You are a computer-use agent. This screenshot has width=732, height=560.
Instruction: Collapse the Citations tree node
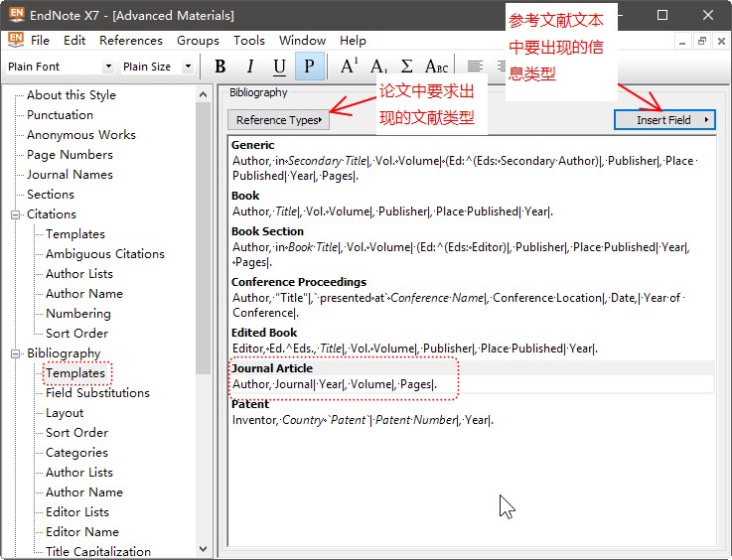pos(16,214)
